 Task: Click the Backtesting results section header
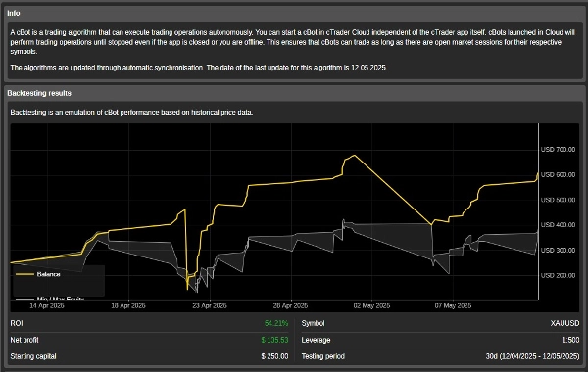[39, 93]
